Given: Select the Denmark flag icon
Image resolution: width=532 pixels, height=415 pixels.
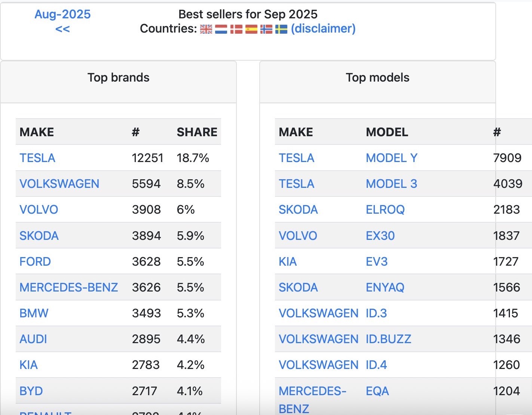Looking at the screenshot, I should click(236, 29).
